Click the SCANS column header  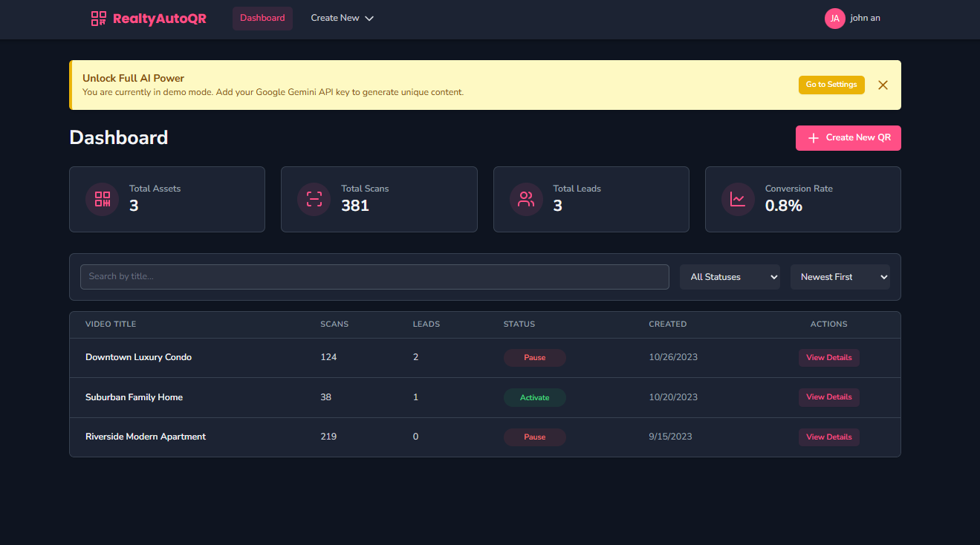334,324
